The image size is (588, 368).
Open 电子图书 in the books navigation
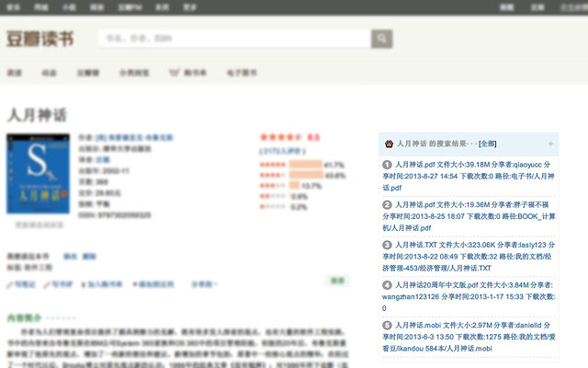(x=242, y=73)
